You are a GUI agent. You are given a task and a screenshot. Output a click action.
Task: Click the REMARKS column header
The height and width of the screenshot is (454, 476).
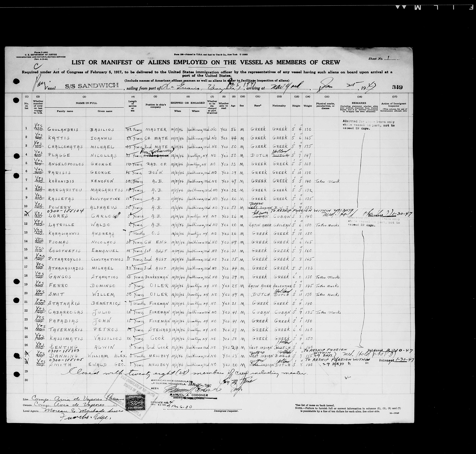[x=359, y=103]
